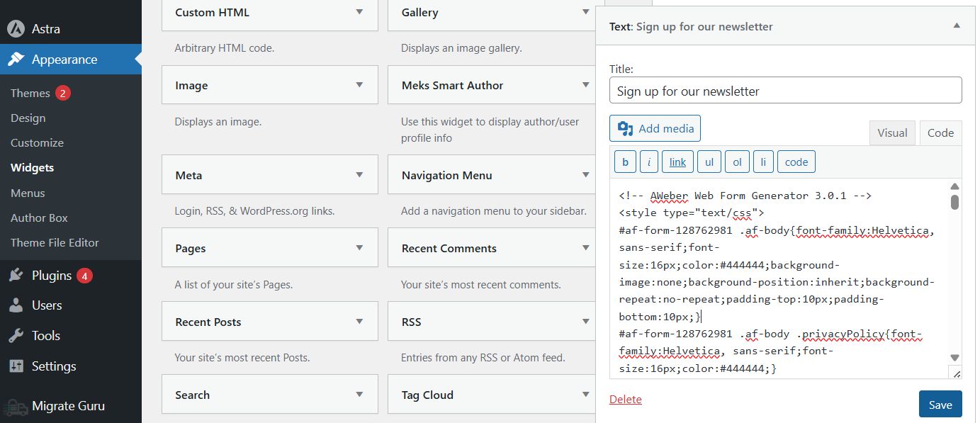Click the Users person icon
Image resolution: width=980 pixels, height=423 pixels.
(16, 305)
